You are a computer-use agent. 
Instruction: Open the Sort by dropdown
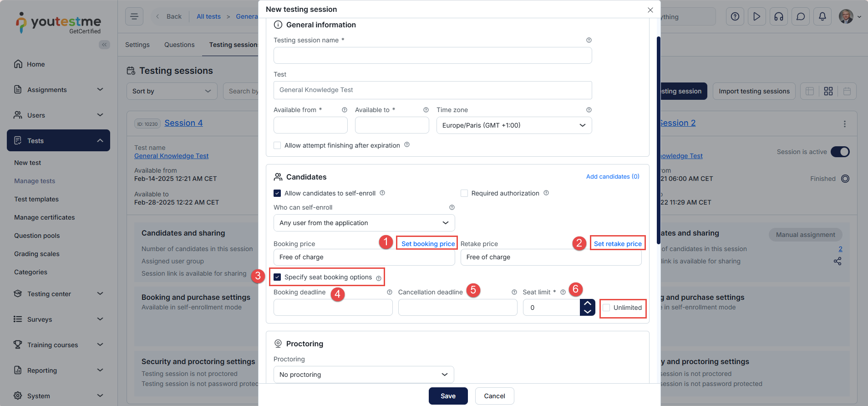click(172, 91)
